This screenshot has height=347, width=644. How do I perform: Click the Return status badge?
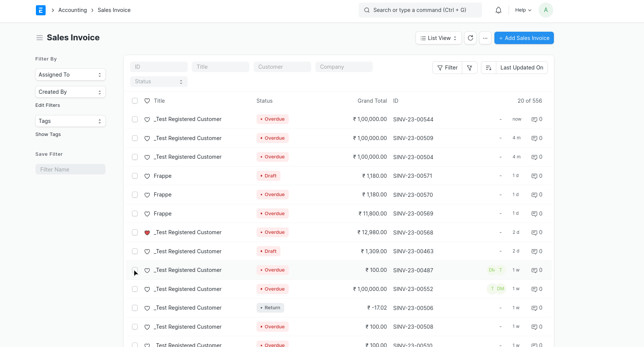270,308
